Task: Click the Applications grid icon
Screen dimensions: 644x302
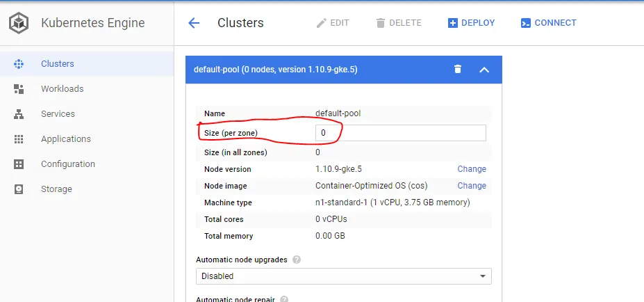Action: click(x=19, y=139)
